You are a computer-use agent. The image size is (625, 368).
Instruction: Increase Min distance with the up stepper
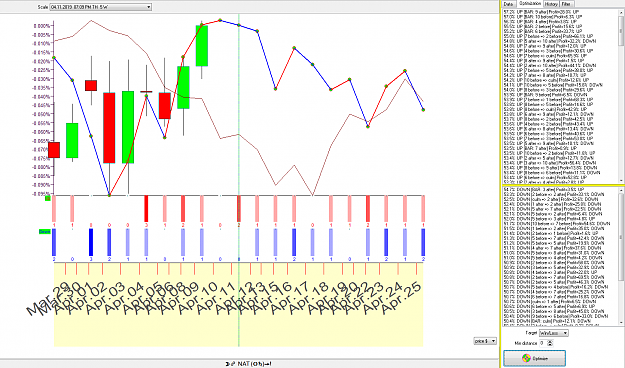[550, 341]
